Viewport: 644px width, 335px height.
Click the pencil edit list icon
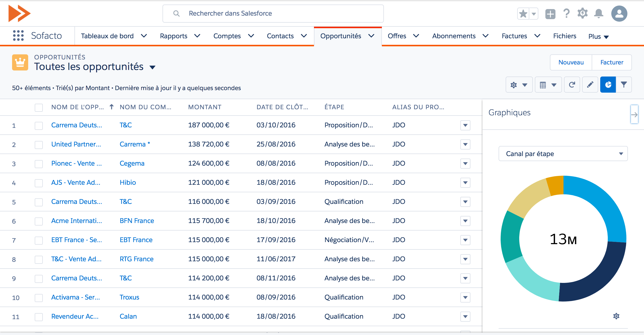pyautogui.click(x=590, y=85)
